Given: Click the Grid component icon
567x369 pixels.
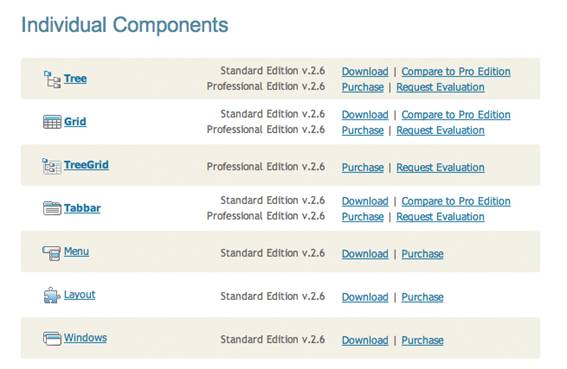Looking at the screenshot, I should click(52, 122).
